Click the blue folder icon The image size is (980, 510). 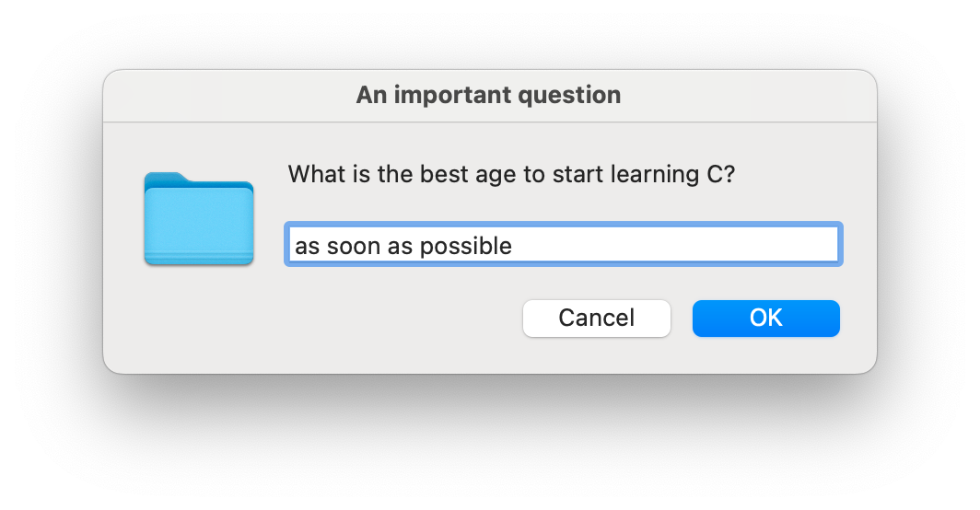(x=199, y=218)
